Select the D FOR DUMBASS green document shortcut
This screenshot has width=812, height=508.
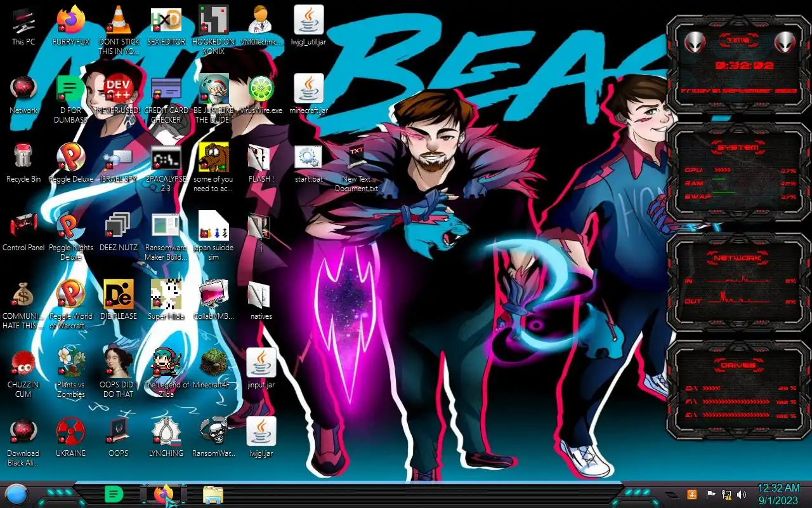[x=71, y=98]
